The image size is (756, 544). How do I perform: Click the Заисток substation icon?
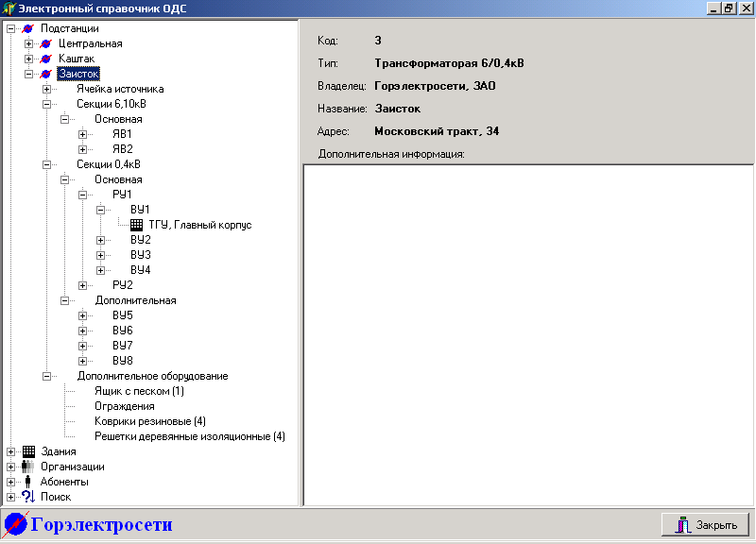[x=46, y=74]
